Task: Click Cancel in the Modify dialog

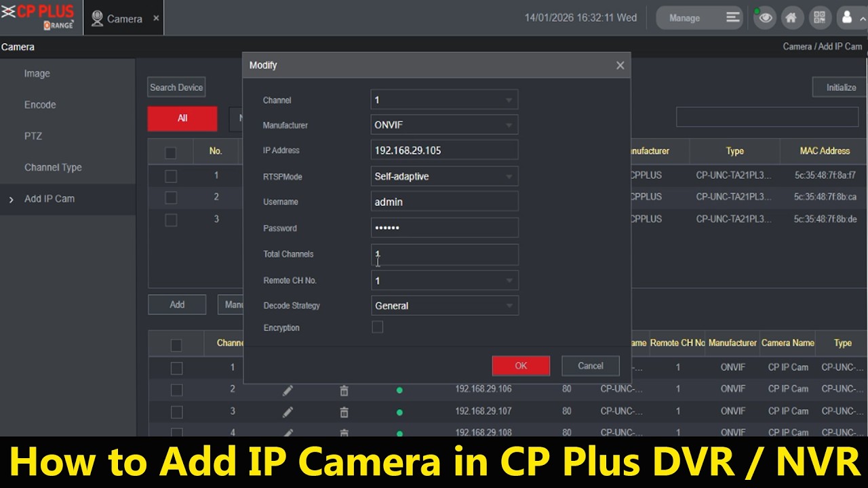Action: pos(590,365)
